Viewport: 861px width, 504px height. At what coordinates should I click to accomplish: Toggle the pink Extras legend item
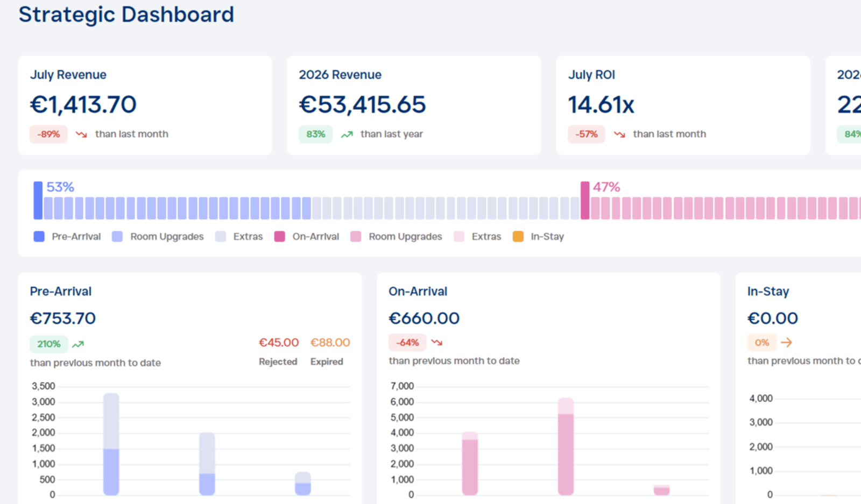[477, 237]
